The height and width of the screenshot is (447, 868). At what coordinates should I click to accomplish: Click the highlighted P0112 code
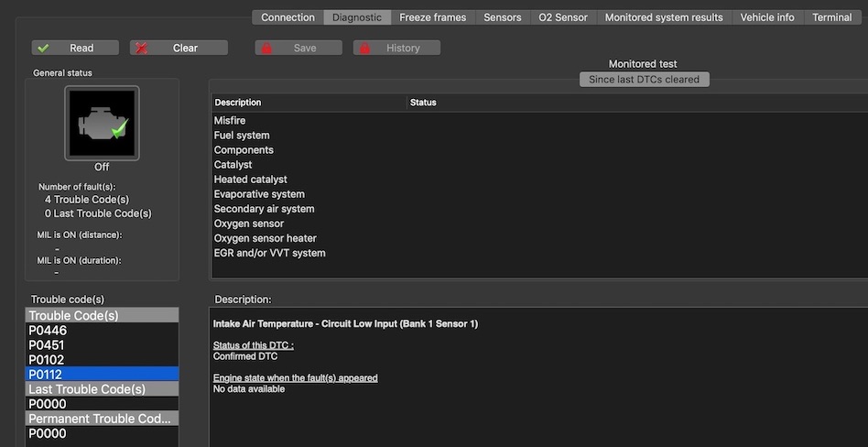click(48, 375)
